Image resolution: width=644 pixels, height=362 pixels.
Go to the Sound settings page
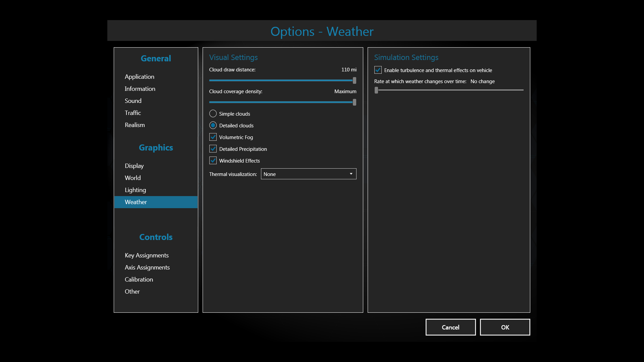[133, 101]
